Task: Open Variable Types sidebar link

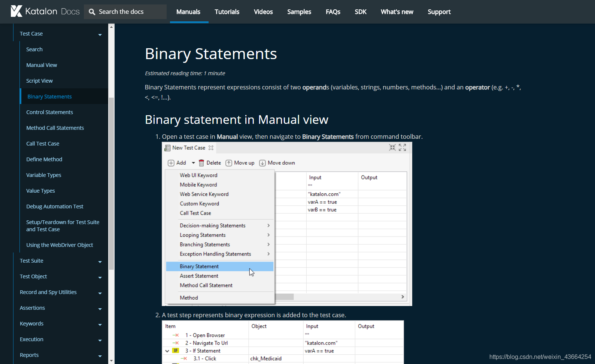Action: click(44, 175)
